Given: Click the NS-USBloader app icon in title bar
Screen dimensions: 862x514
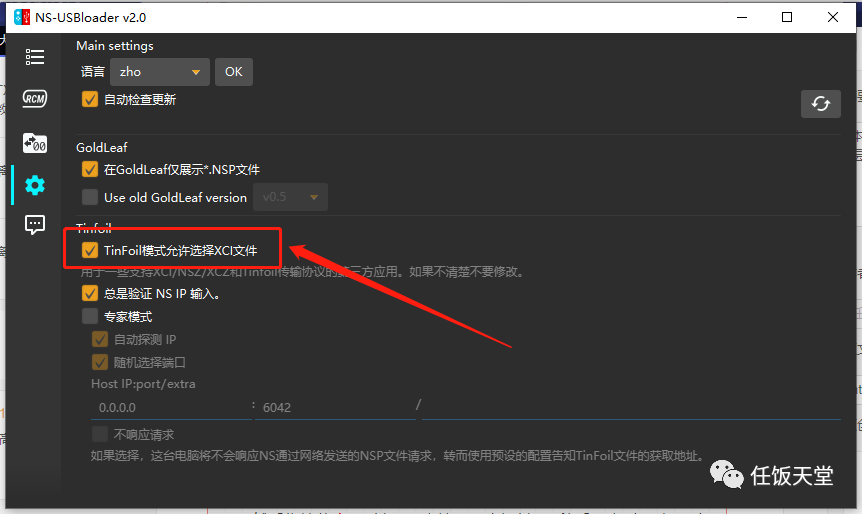Looking at the screenshot, I should click(x=22, y=17).
